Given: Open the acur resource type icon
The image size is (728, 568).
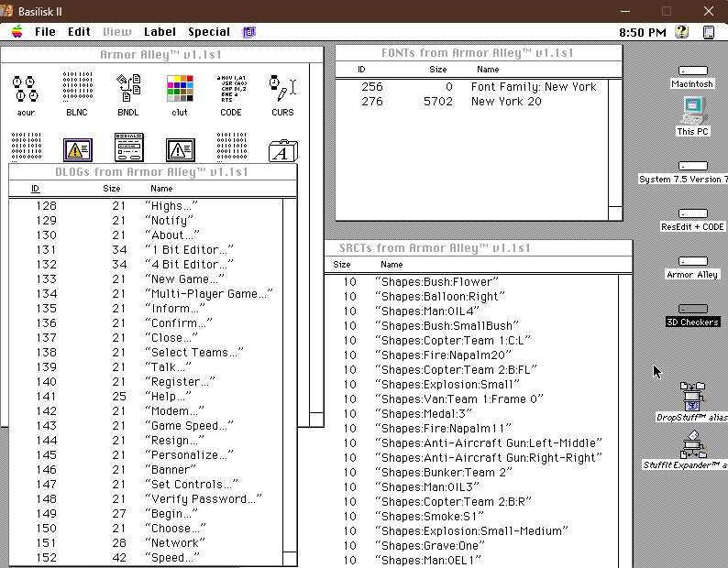Looking at the screenshot, I should (x=26, y=89).
